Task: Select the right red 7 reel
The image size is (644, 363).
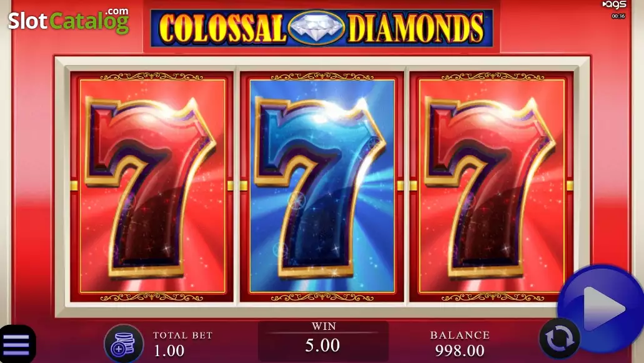Action: [492, 187]
